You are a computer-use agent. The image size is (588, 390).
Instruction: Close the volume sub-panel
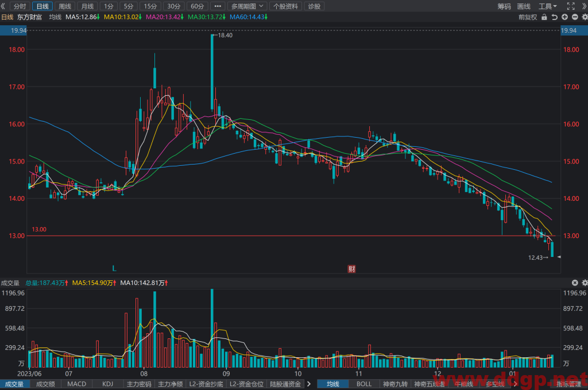coord(575,283)
